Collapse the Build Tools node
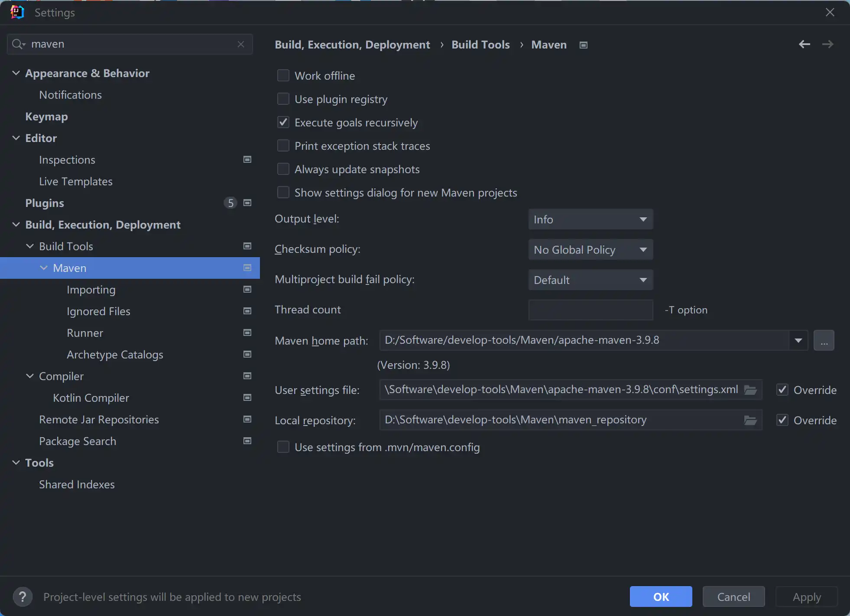Viewport: 850px width, 616px height. point(30,246)
